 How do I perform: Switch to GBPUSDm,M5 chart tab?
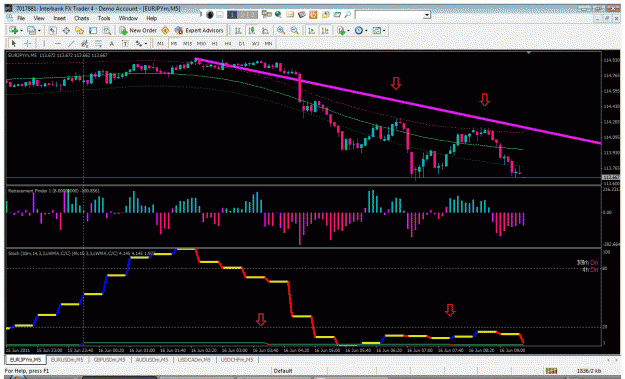pos(109,360)
